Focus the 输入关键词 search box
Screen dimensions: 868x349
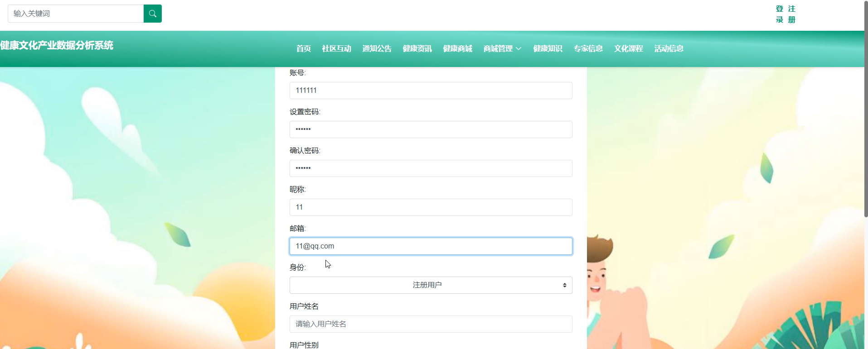click(76, 14)
